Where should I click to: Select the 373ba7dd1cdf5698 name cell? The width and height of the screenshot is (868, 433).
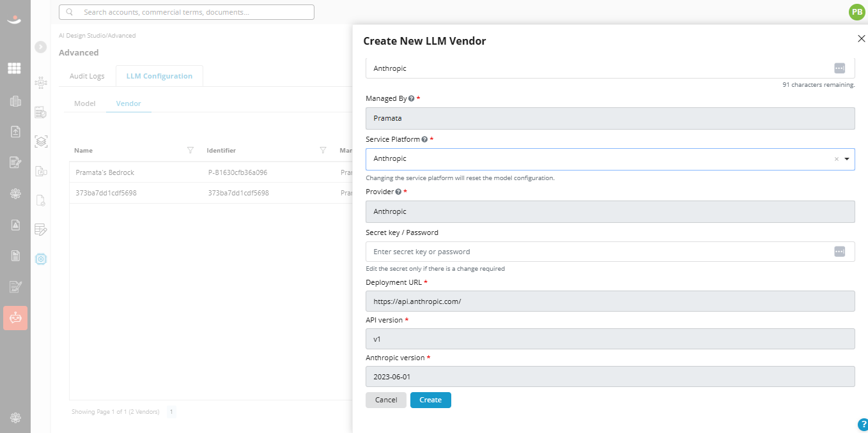click(x=106, y=193)
